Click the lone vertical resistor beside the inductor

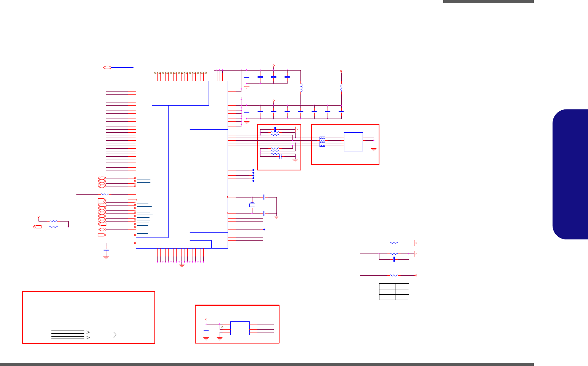pyautogui.click(x=341, y=88)
